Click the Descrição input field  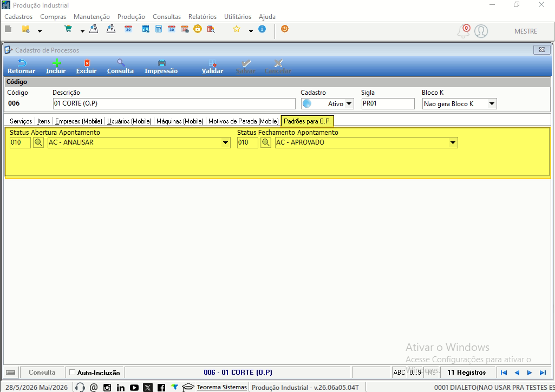[x=174, y=103]
